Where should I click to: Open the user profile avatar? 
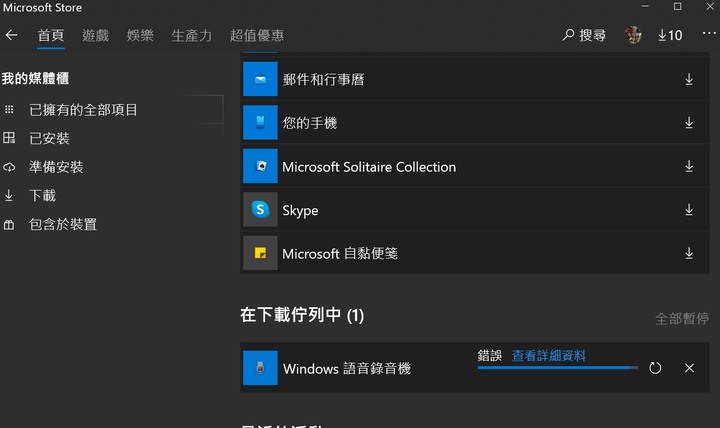633,35
